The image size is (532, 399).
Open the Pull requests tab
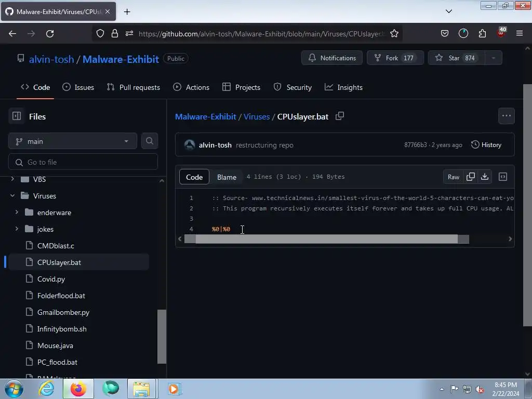tap(134, 87)
